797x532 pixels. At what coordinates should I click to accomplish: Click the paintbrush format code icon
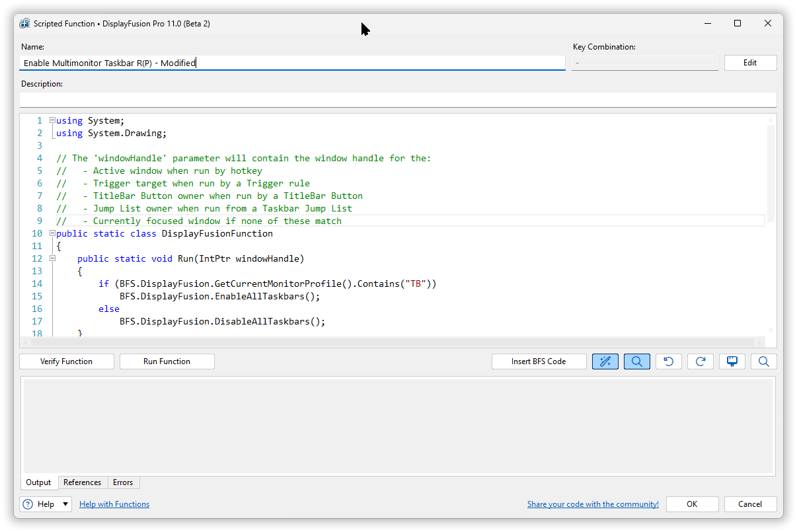732,361
